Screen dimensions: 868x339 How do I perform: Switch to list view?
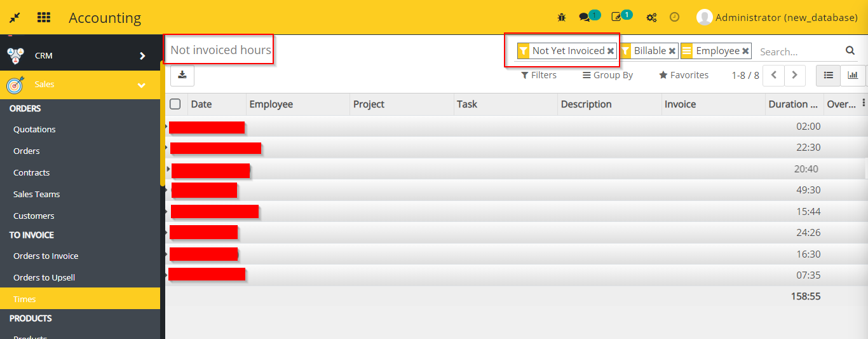[828, 75]
